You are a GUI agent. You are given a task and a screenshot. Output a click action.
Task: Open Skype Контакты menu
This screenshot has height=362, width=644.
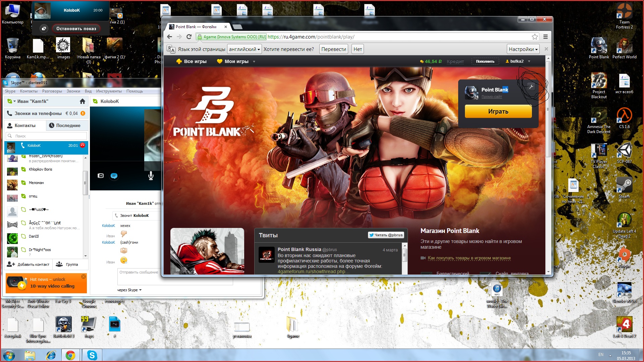click(29, 91)
